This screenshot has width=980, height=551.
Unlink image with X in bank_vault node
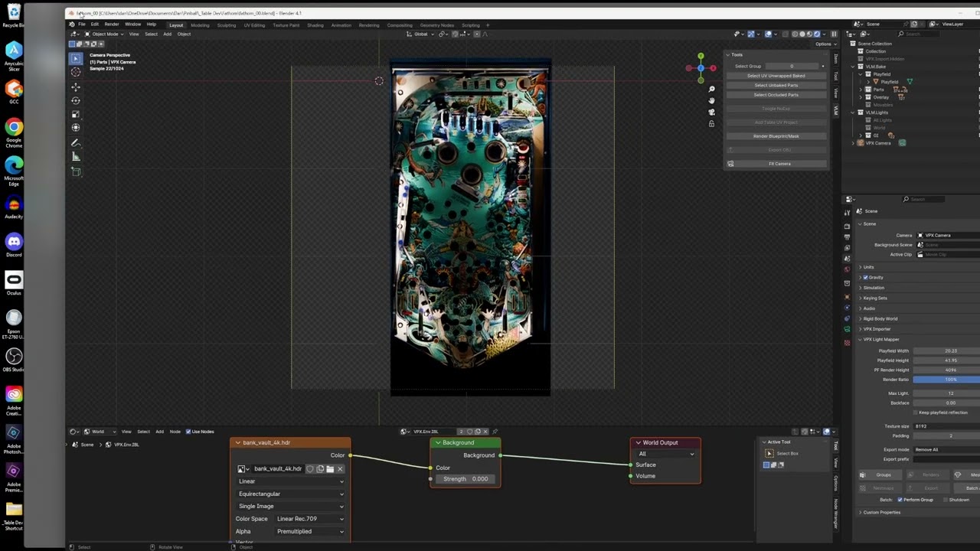pos(340,468)
